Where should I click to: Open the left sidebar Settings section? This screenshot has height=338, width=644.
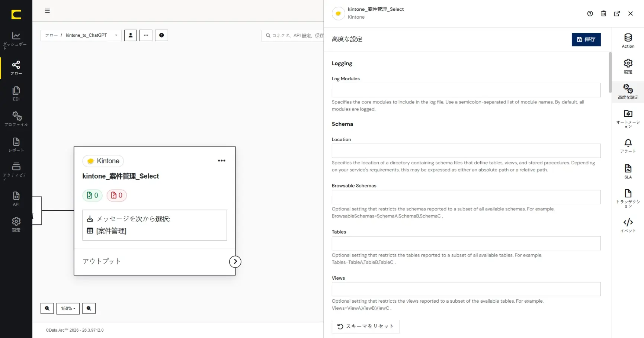(16, 225)
